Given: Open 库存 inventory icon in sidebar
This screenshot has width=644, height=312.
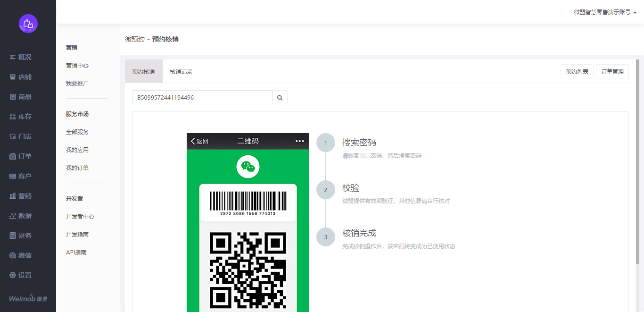Looking at the screenshot, I should coord(13,117).
